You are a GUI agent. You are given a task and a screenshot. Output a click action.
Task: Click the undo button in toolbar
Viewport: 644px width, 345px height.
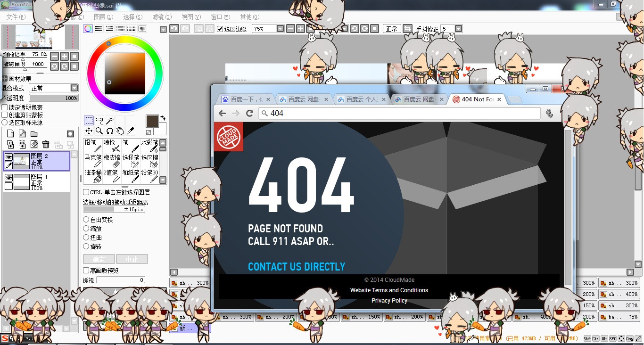174,29
